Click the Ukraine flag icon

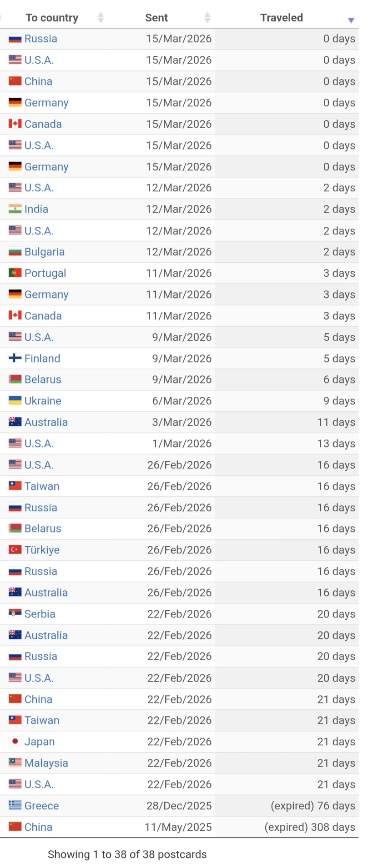pyautogui.click(x=15, y=401)
